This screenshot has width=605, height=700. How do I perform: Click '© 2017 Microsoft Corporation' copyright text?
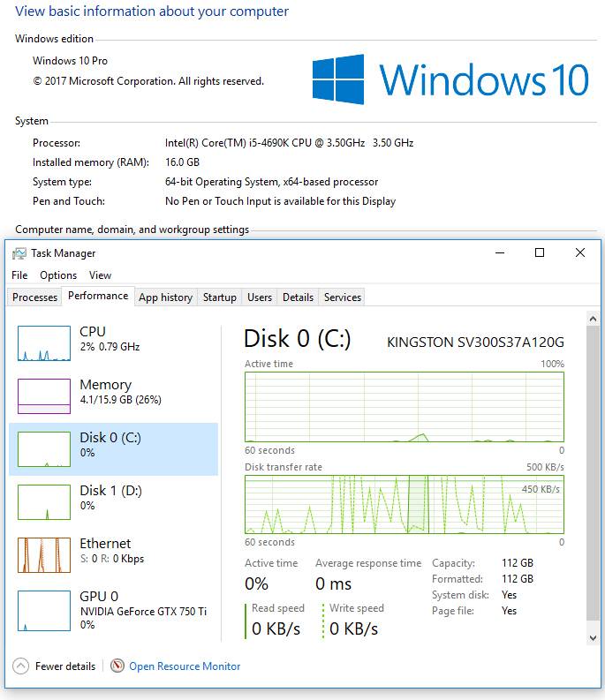[x=148, y=81]
